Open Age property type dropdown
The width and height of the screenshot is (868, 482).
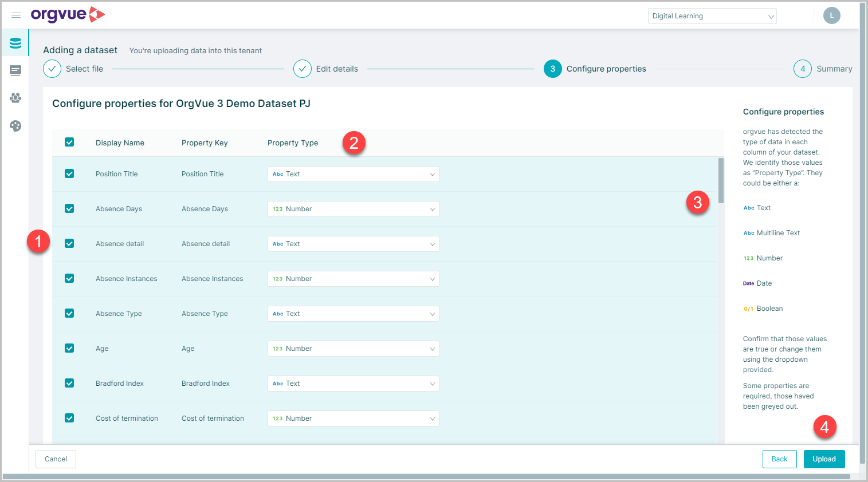(x=354, y=349)
